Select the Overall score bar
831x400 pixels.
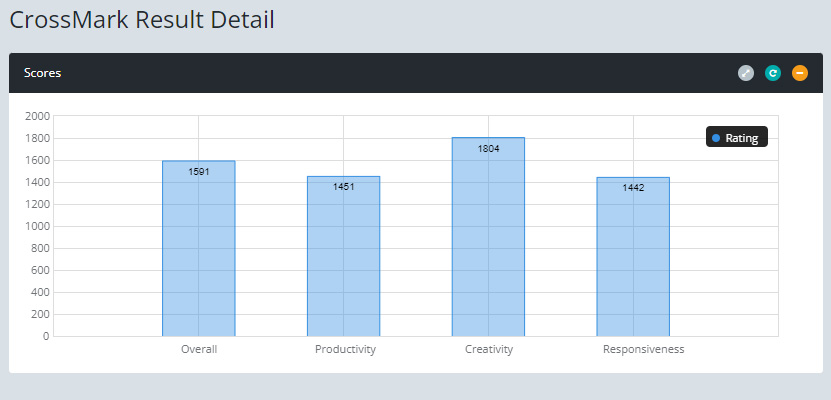pos(199,248)
